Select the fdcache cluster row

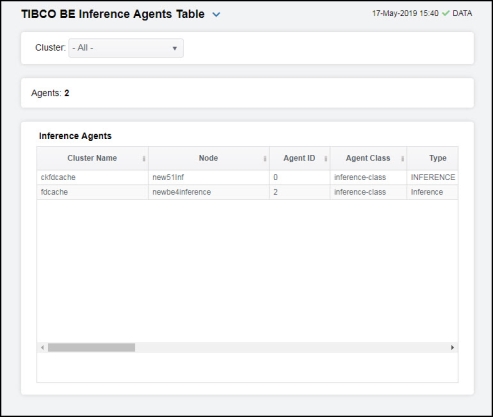[247, 192]
